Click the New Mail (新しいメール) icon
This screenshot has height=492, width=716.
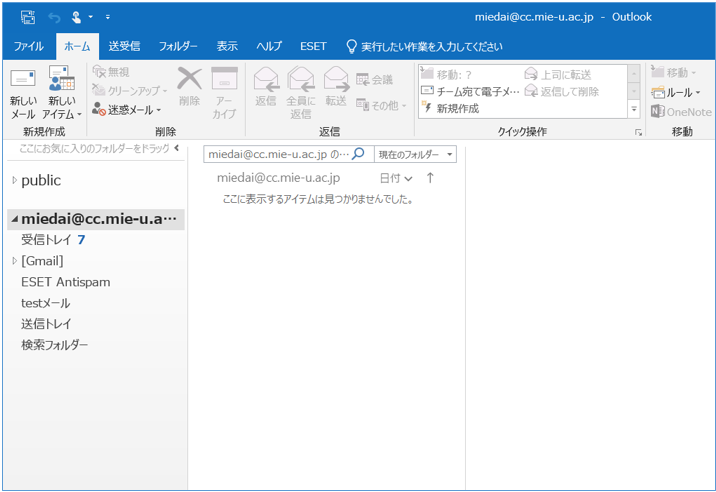[23, 79]
